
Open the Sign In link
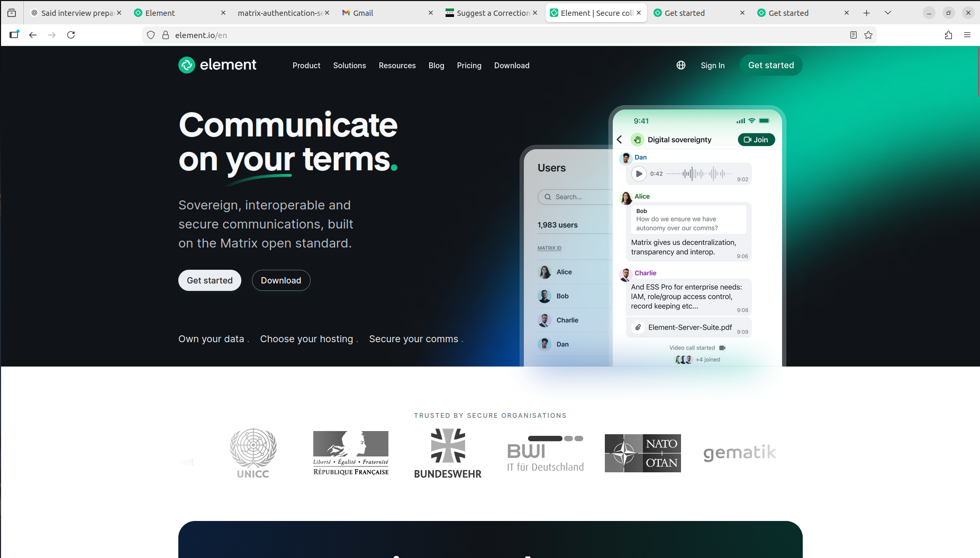(x=712, y=66)
